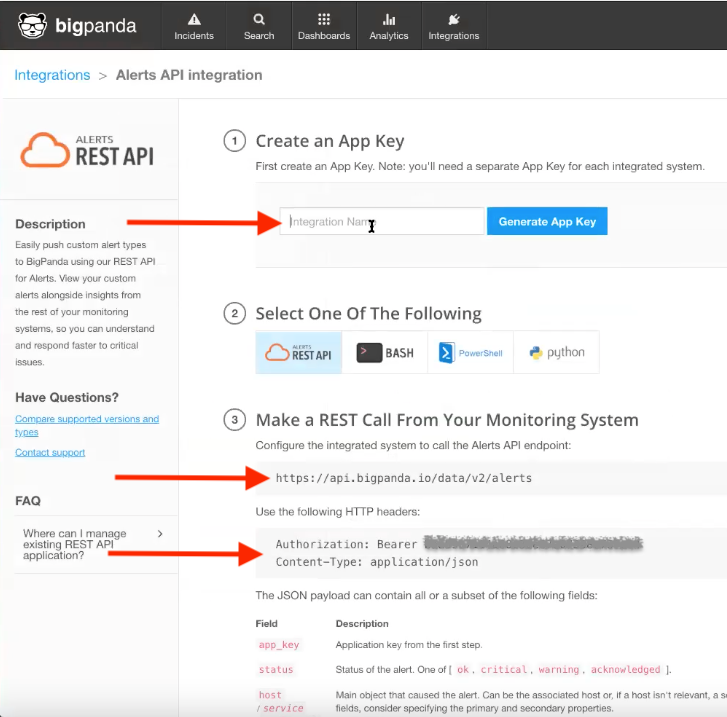Image resolution: width=727 pixels, height=717 pixels.
Task: Click the Search magnifier icon
Action: click(259, 19)
